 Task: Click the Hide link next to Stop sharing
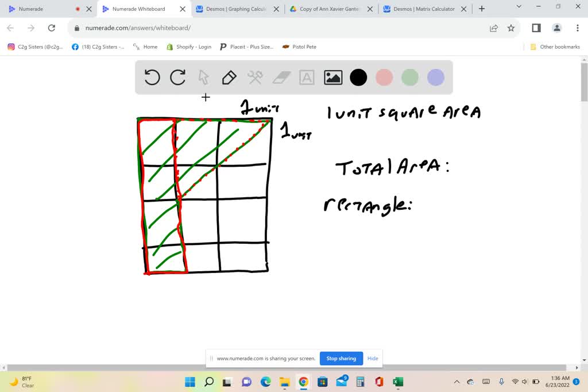(x=373, y=358)
